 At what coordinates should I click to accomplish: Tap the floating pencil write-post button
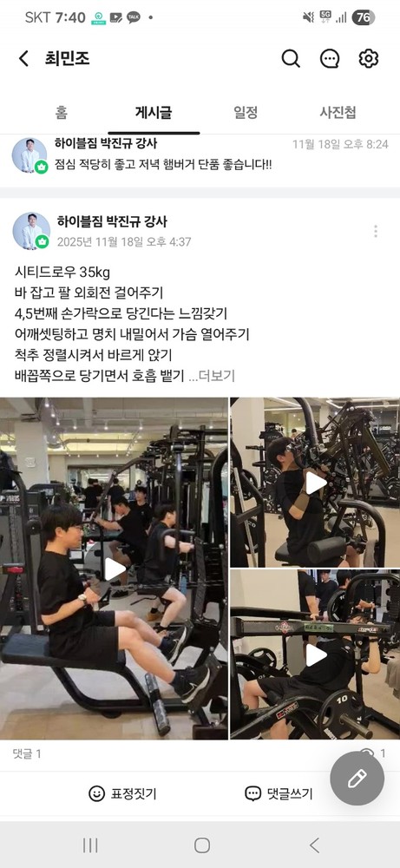pos(357,778)
